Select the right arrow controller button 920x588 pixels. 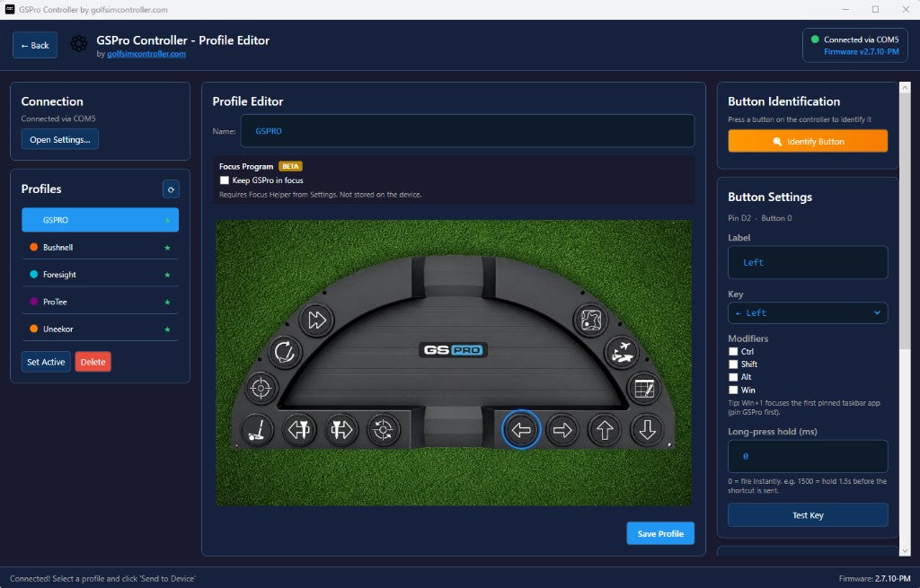coord(562,430)
